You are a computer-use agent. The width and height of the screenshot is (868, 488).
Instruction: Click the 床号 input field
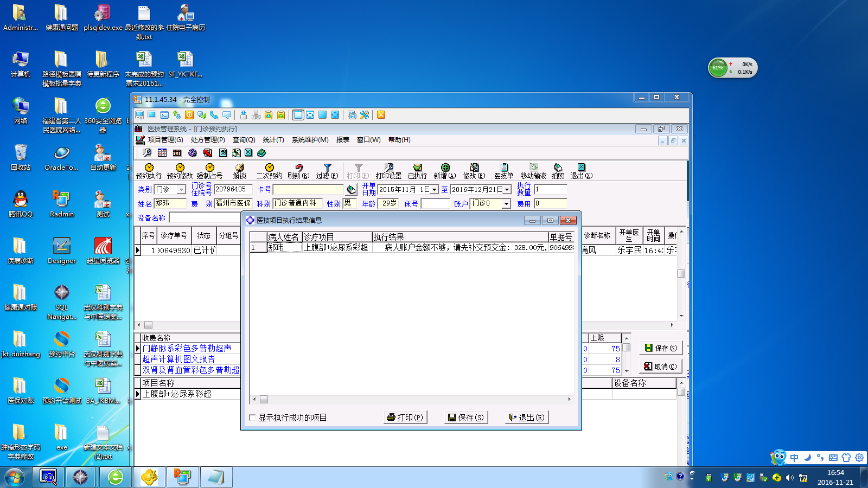[435, 204]
